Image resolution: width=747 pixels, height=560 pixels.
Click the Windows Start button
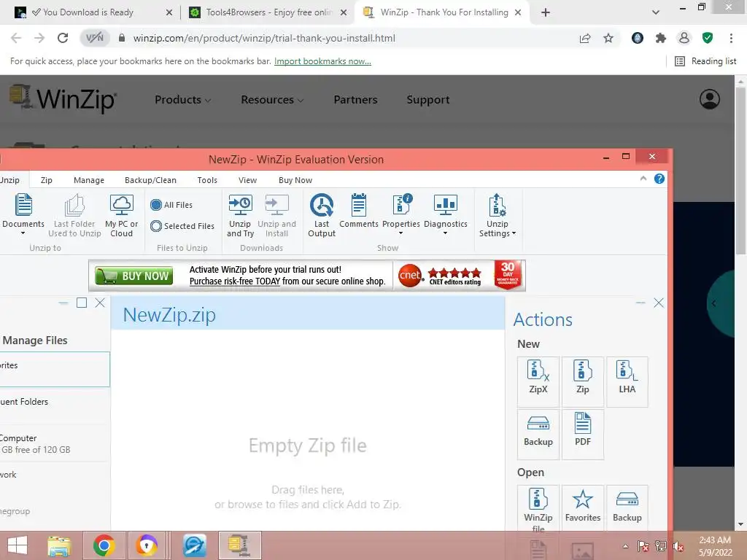point(18,545)
